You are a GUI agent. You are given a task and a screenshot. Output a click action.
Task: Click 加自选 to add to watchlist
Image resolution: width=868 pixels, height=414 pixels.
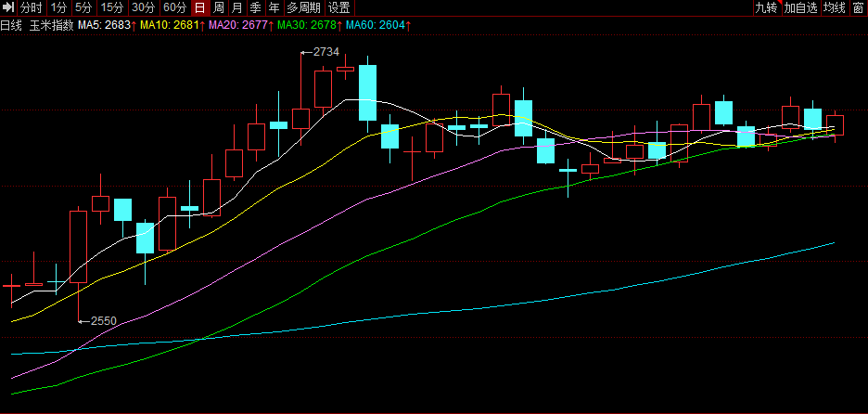point(801,7)
